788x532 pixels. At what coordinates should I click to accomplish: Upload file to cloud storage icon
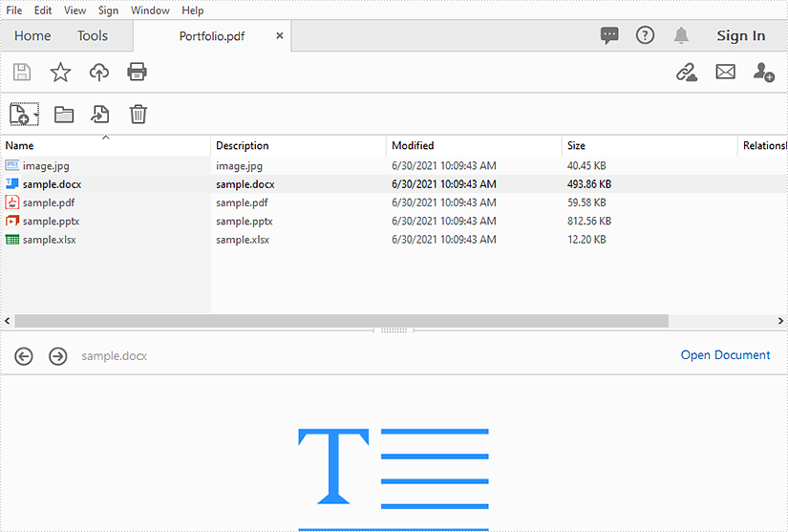coord(99,72)
